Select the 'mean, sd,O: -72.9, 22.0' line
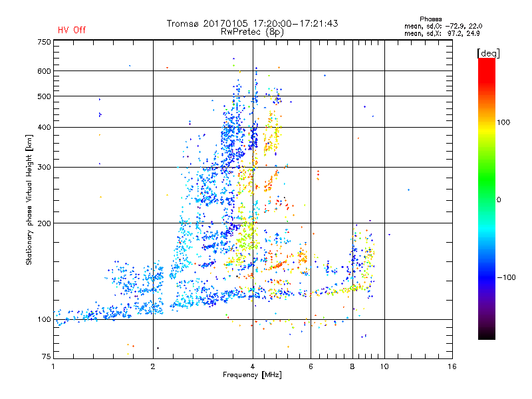532x399 pixels. pos(443,26)
